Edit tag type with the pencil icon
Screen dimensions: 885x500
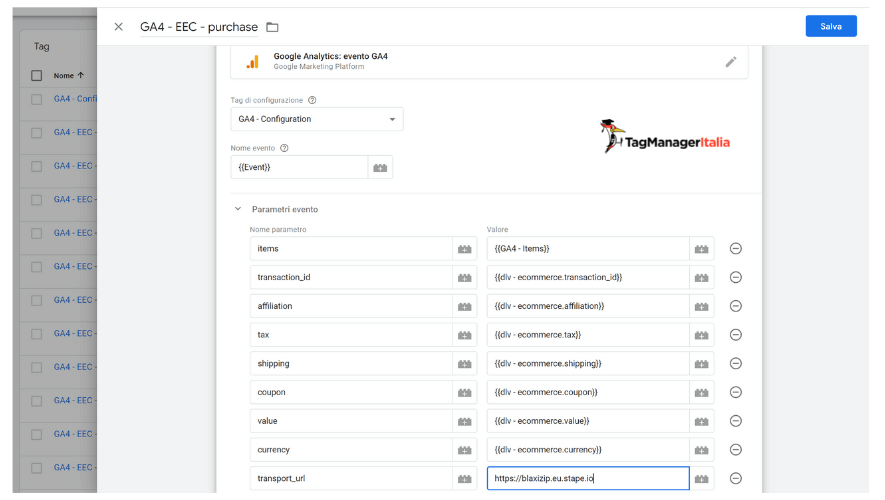click(731, 62)
